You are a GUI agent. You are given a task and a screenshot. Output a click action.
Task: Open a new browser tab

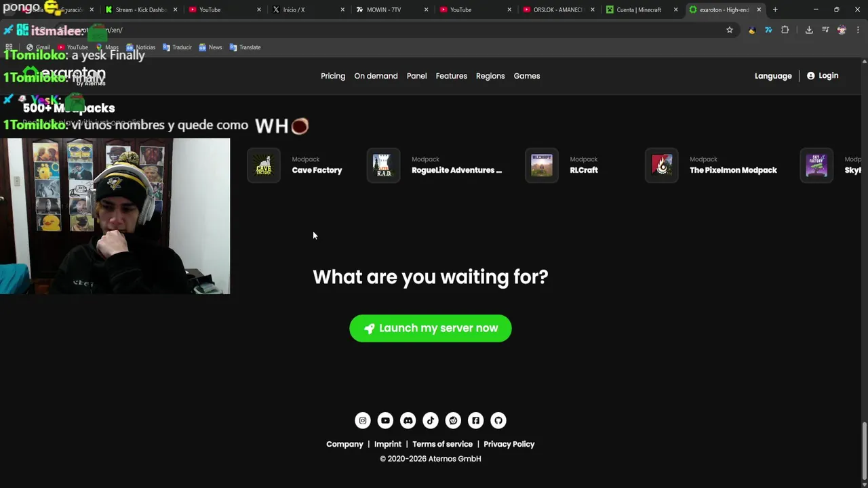(x=775, y=9)
